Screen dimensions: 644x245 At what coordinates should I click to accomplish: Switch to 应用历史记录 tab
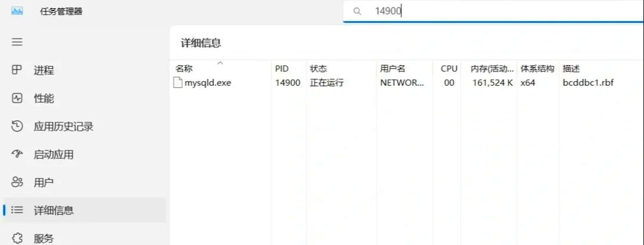[x=85, y=126]
